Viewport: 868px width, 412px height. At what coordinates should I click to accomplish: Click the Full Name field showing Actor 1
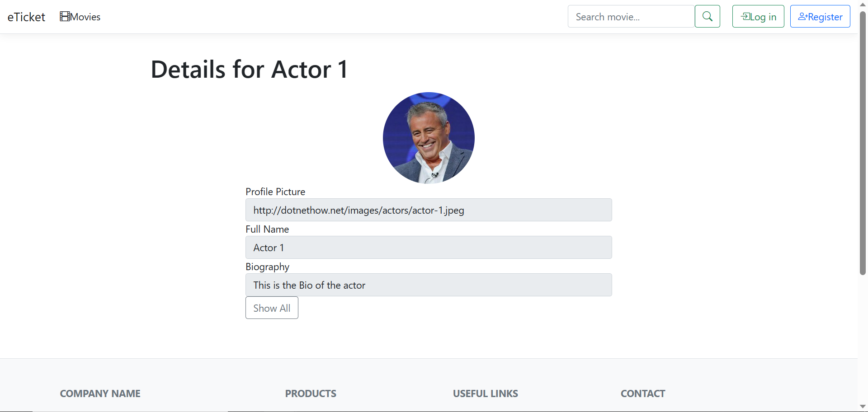tap(428, 247)
